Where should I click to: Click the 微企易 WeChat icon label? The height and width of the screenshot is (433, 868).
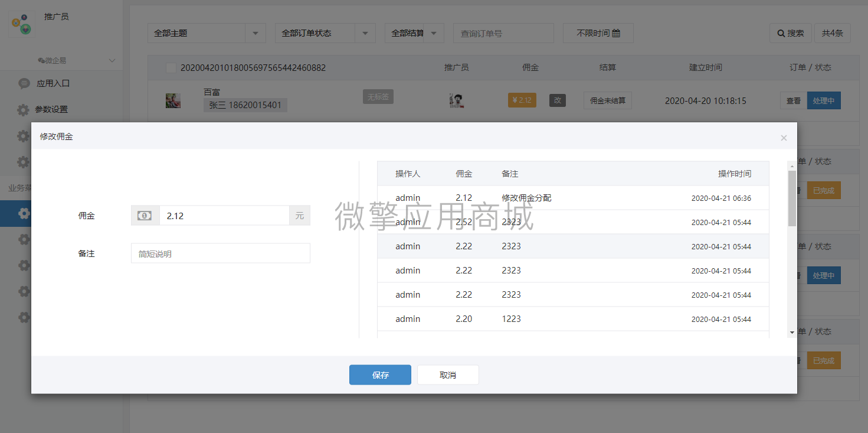(x=52, y=60)
